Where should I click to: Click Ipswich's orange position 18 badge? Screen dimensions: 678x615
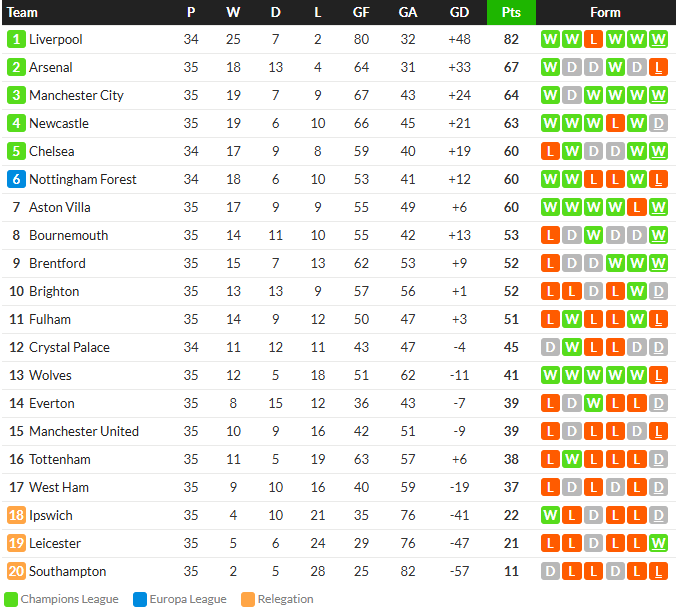click(x=16, y=515)
